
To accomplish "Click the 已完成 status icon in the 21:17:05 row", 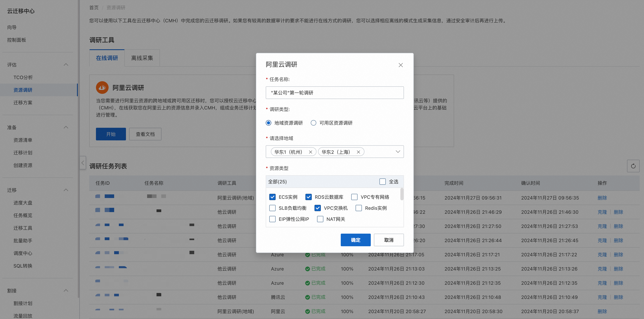I will pos(307,255).
